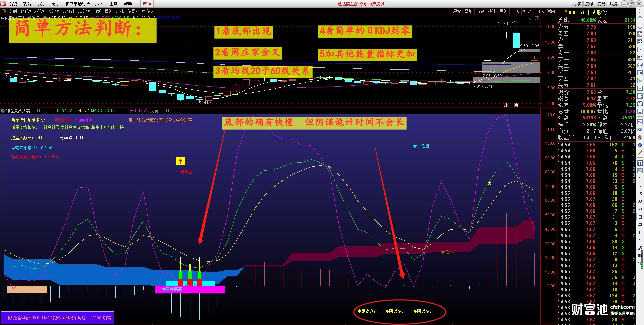The height and width of the screenshot is (325, 644).
Task: Open the 功能 menu
Action: (28, 4)
